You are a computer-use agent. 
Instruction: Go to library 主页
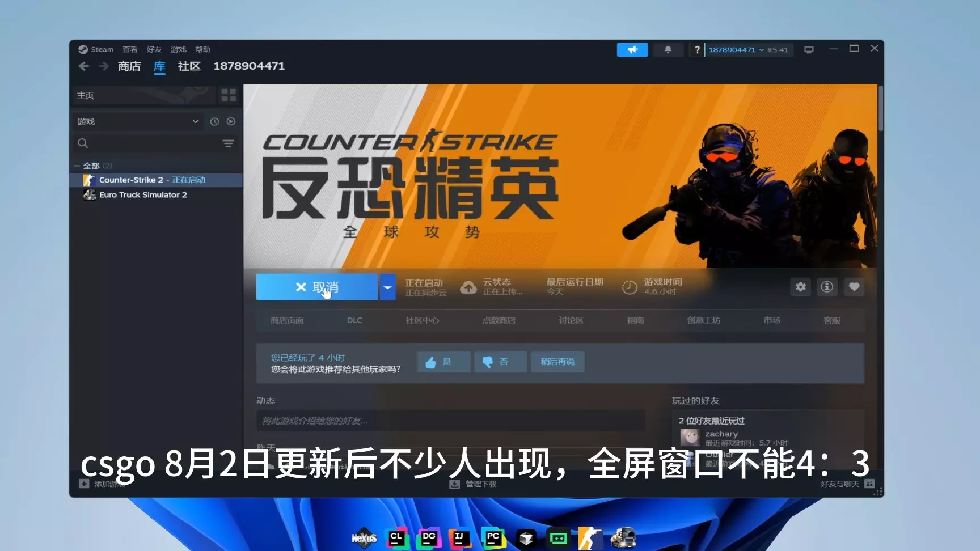click(145, 95)
